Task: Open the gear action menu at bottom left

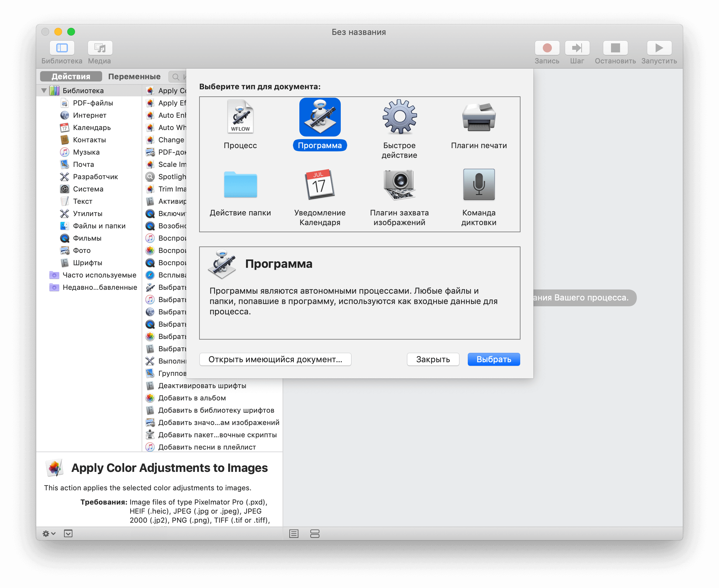Action: pyautogui.click(x=49, y=534)
